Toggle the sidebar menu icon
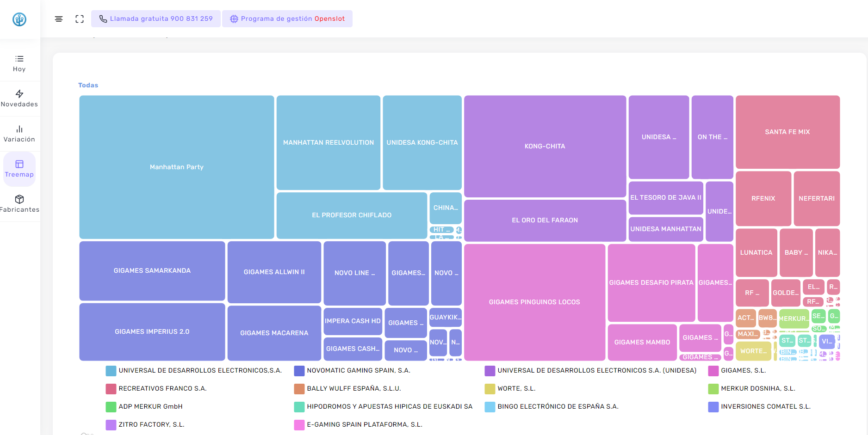 tap(59, 19)
